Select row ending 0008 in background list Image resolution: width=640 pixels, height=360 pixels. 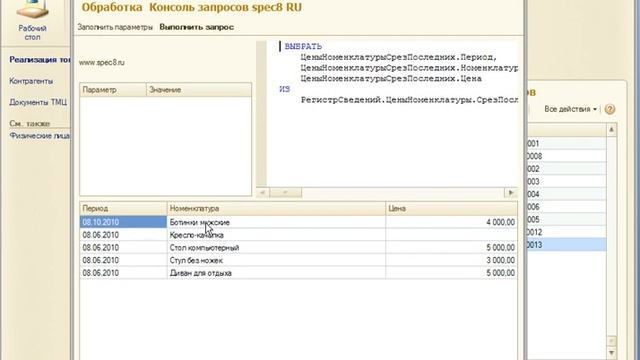[567, 156]
